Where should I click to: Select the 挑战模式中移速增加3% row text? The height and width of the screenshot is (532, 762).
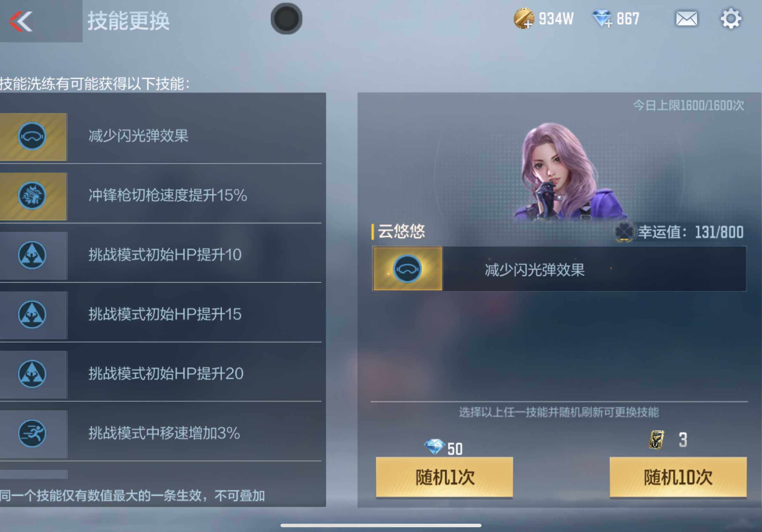(164, 433)
